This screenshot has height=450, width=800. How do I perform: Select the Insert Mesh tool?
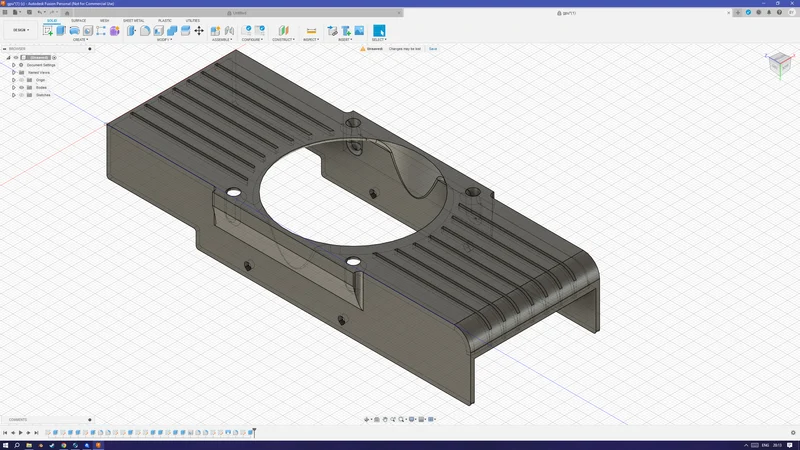tap(346, 31)
